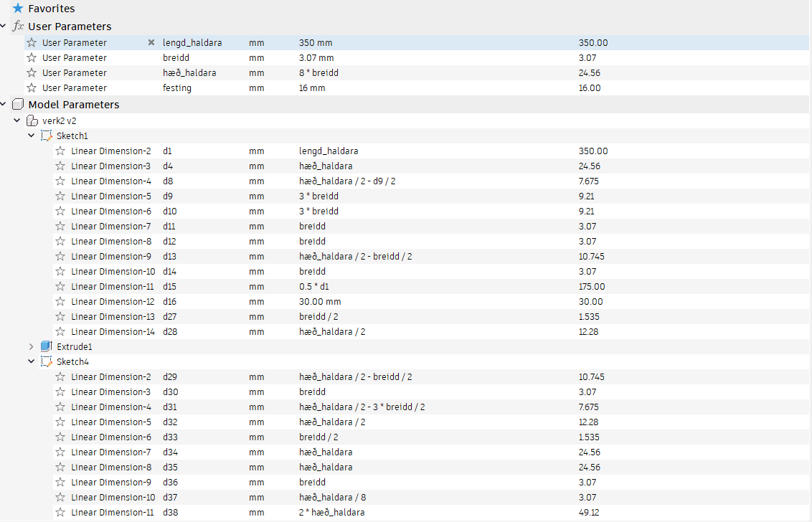Collapse the Model Parameters section

click(x=3, y=104)
